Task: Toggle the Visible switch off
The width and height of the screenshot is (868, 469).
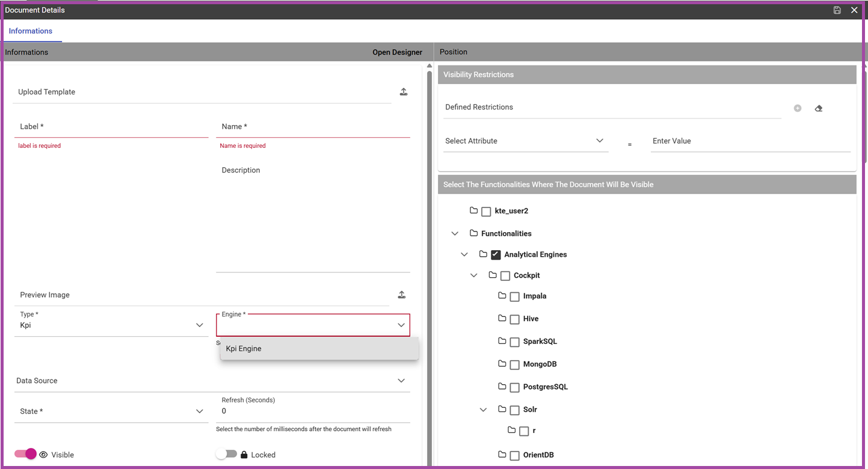Action: (x=25, y=454)
